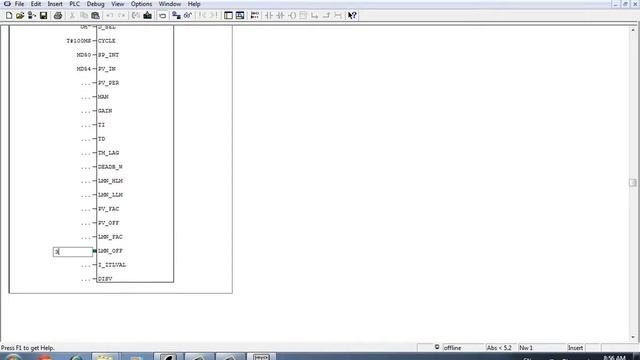Click the Connection toolbar icon
The height and width of the screenshot is (360, 640).
337,16
